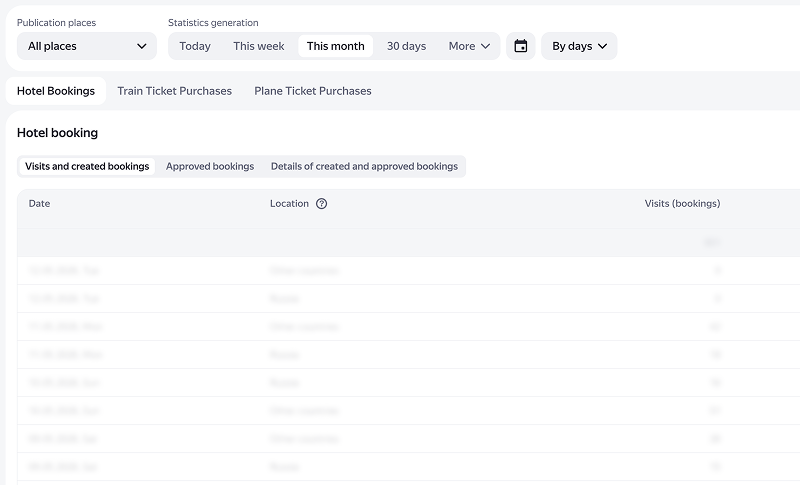Expand the More period dropdown
This screenshot has width=800, height=485.
click(469, 46)
